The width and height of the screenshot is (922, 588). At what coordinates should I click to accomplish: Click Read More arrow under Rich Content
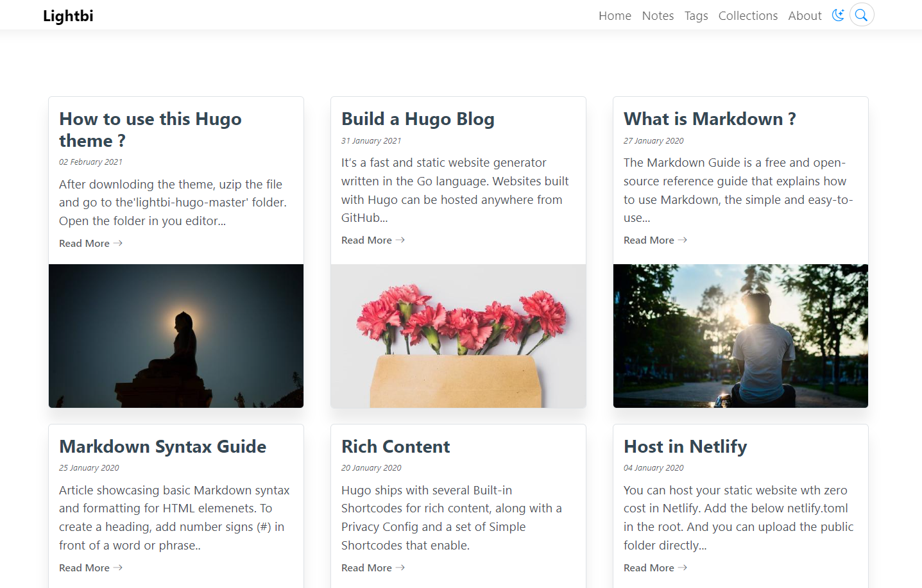(x=400, y=568)
